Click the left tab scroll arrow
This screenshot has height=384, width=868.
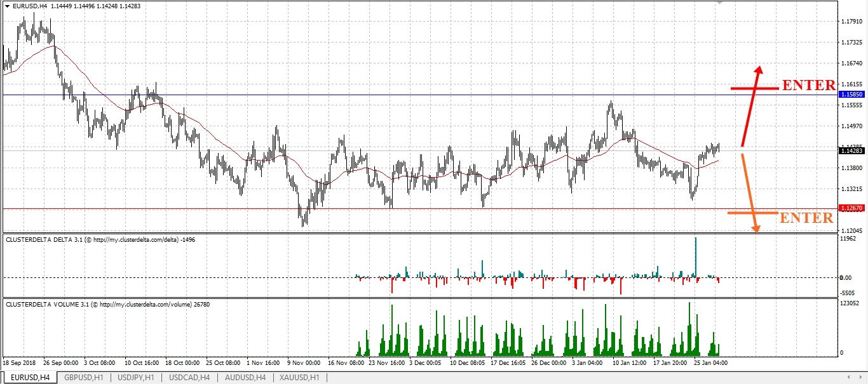coord(849,378)
